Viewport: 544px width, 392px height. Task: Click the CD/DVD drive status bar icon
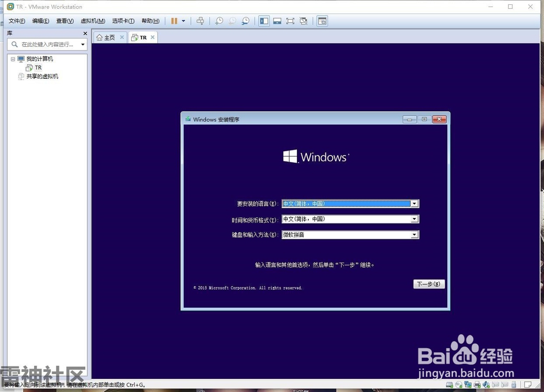point(459,384)
